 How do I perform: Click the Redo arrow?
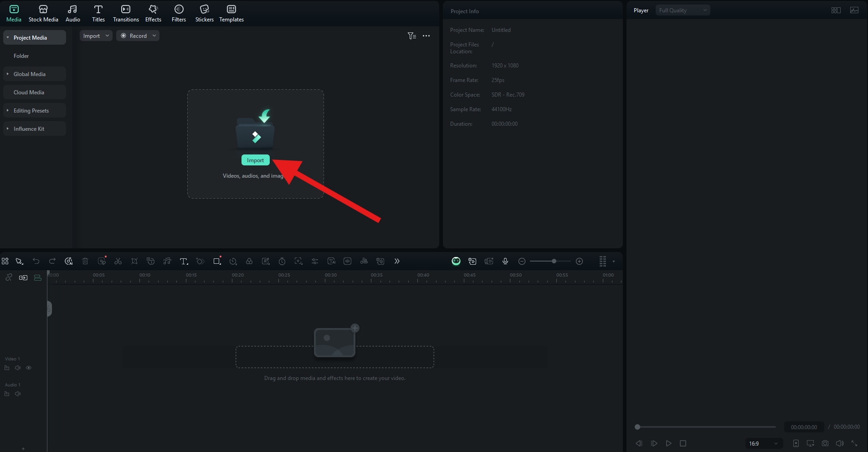pos(52,261)
